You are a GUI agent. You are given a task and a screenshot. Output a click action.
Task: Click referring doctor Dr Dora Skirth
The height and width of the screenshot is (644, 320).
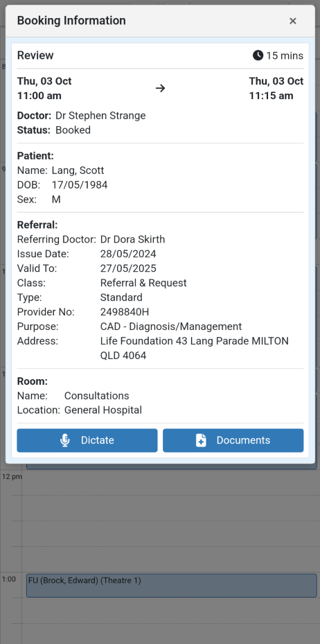[132, 239]
